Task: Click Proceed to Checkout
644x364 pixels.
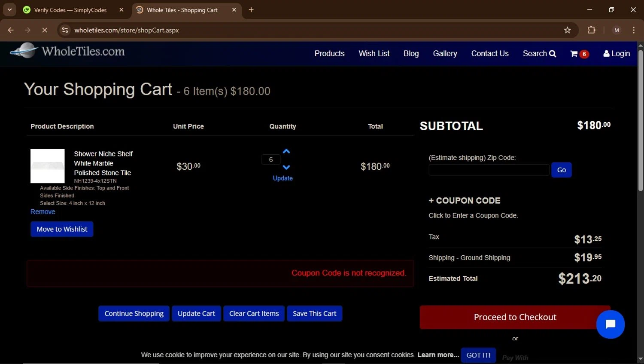Action: click(x=515, y=317)
